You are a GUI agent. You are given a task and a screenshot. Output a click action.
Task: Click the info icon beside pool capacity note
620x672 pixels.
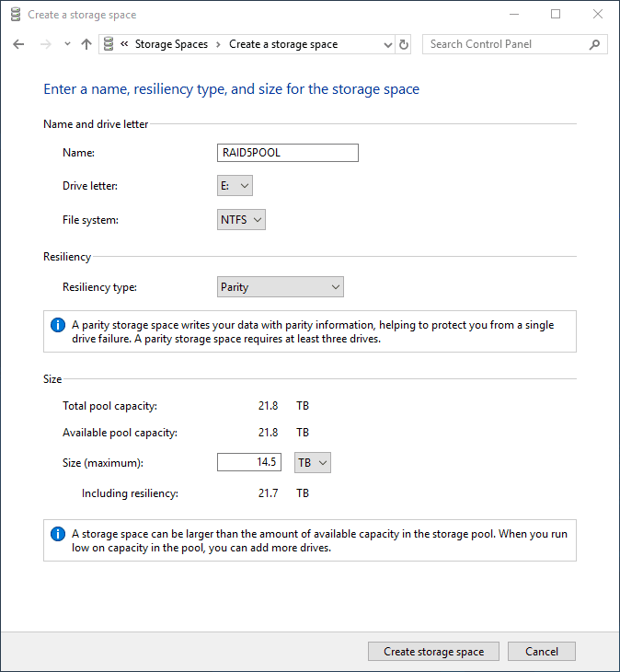coord(58,534)
